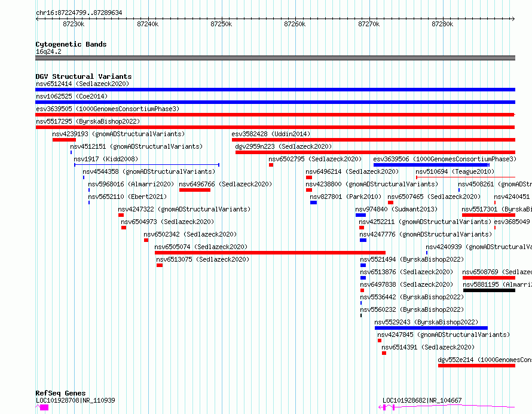Click the blue line feature under nsv1917
The height and width of the screenshot is (414, 532).
click(147, 165)
